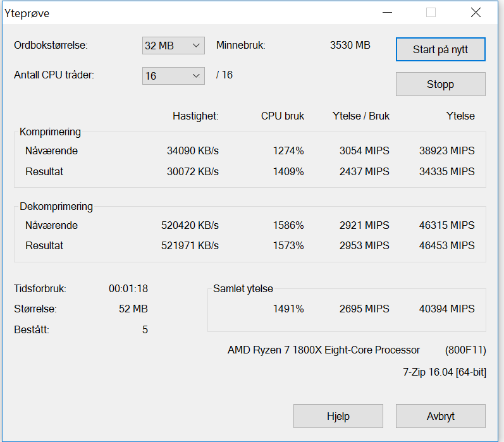The height and width of the screenshot is (442, 504).
Task: Click the Yteprøve window title text
Action: (x=27, y=13)
